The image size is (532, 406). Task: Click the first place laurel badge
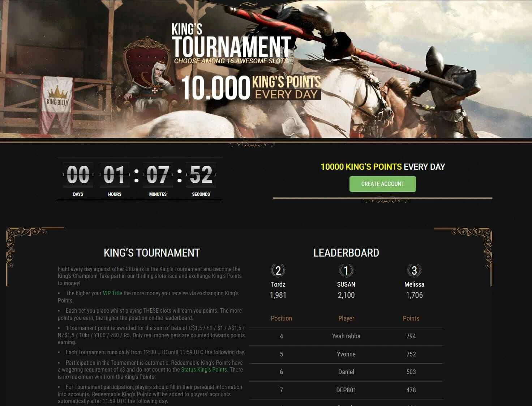[346, 271]
